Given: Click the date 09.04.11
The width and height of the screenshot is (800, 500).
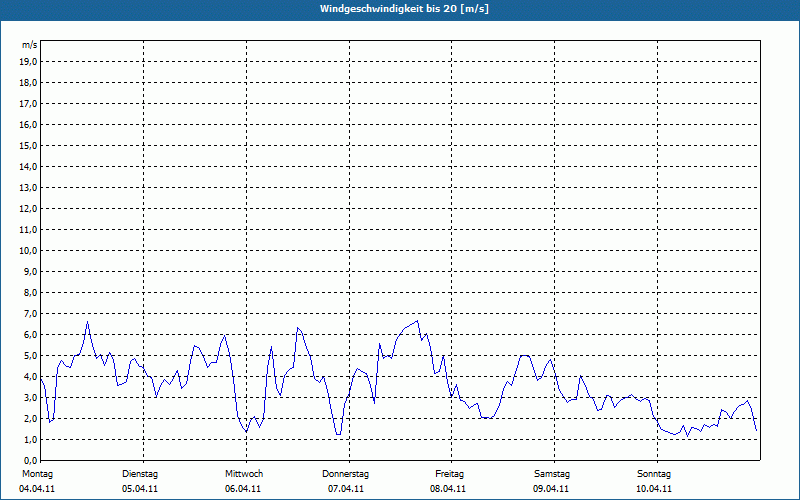Looking at the screenshot, I should pos(551,489).
